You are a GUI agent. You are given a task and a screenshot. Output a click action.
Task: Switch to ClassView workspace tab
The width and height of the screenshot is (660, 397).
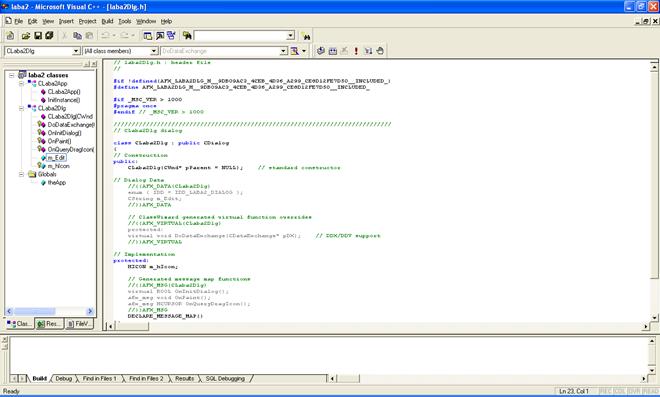19,324
